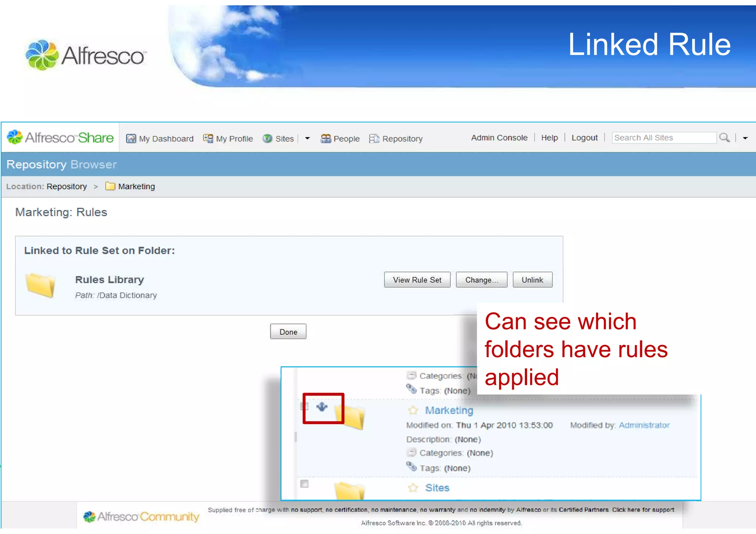
Task: Click the Rules Library folder icon
Action: pos(40,285)
